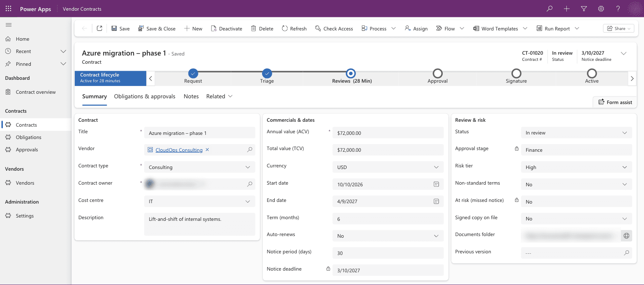Viewport: 644px width, 285px height.
Task: Click the Share button
Action: pos(619,28)
